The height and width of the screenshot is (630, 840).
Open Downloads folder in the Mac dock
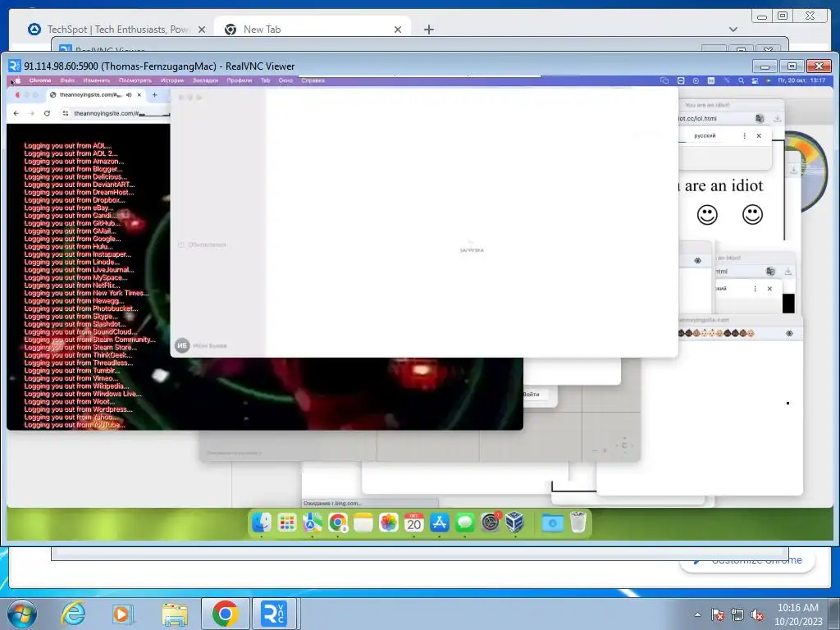552,523
